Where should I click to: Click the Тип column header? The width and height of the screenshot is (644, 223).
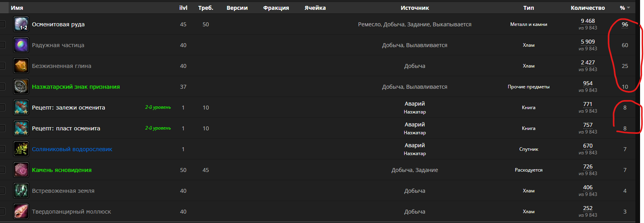click(528, 8)
